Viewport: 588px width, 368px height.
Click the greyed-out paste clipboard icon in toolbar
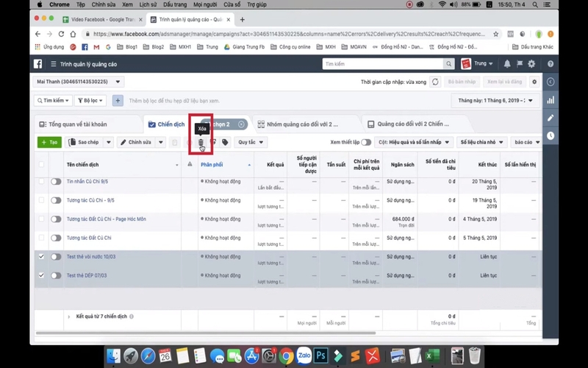tap(174, 142)
